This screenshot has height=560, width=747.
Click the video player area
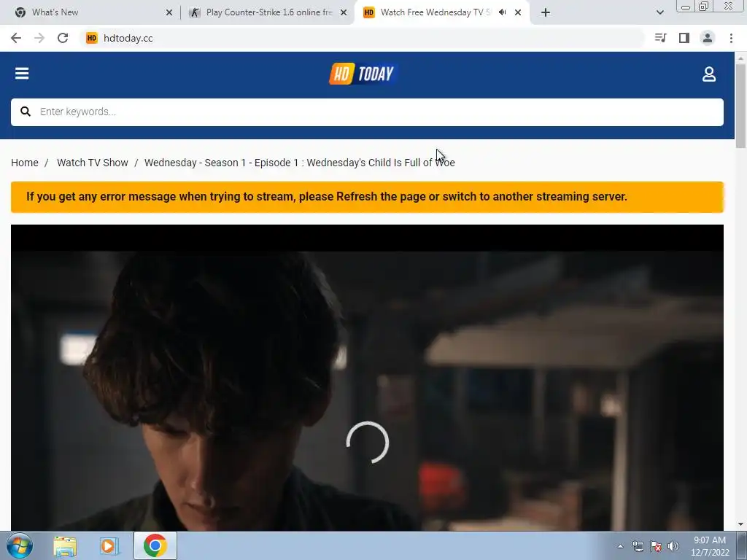point(367,377)
